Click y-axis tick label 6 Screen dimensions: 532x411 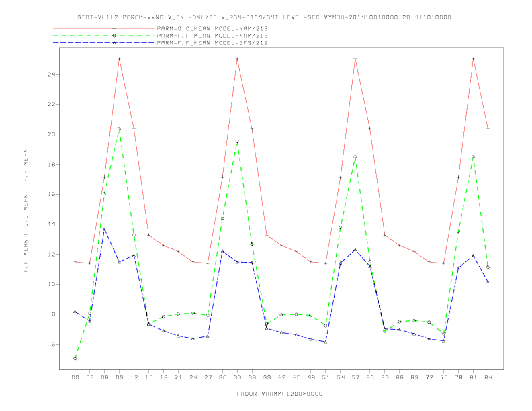[x=54, y=345]
